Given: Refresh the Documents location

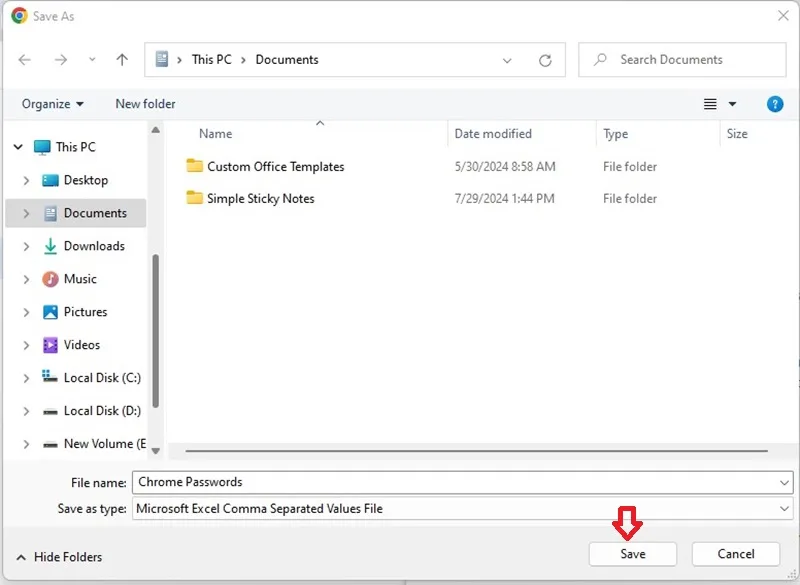Looking at the screenshot, I should tap(545, 60).
